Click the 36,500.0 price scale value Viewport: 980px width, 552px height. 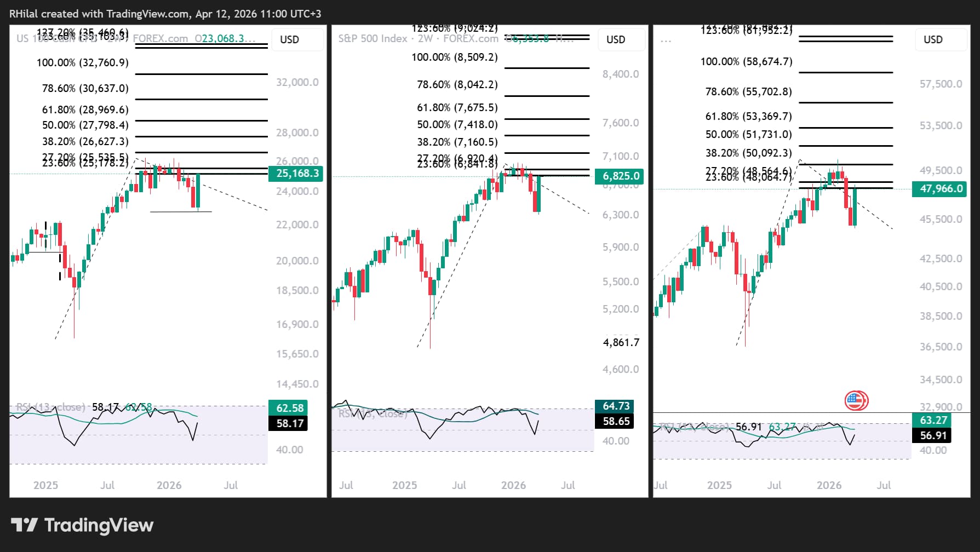[x=941, y=347]
